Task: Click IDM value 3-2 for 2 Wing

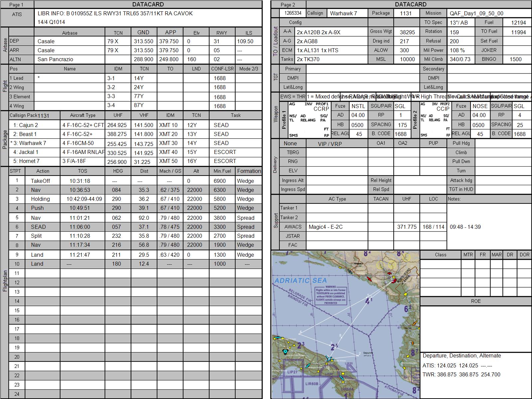Action: pyautogui.click(x=111, y=87)
